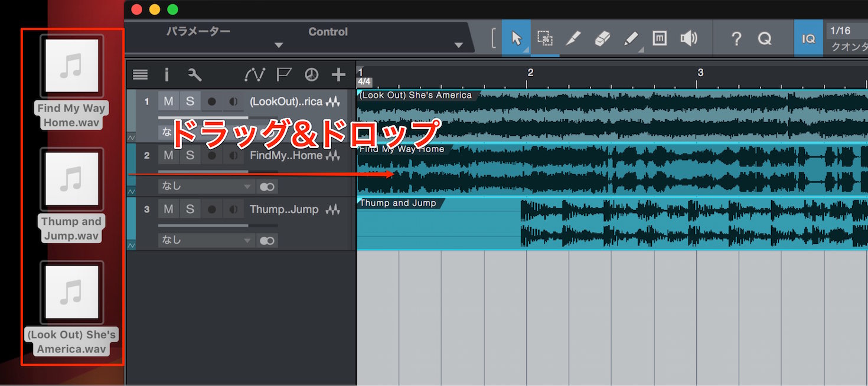The height and width of the screenshot is (386, 868).
Task: Select Thump and Jump.wav on desktop
Action: coord(71,195)
